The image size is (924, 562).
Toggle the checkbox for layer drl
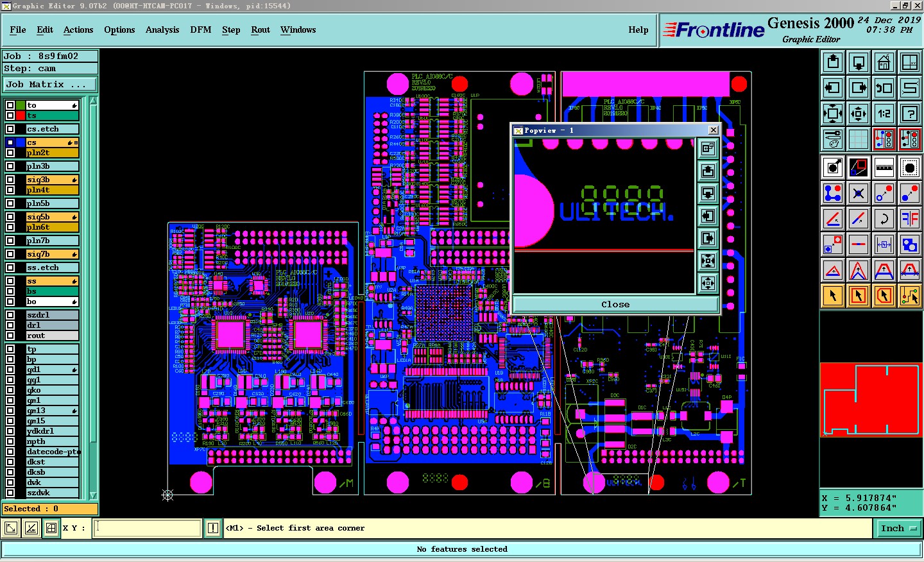point(10,325)
